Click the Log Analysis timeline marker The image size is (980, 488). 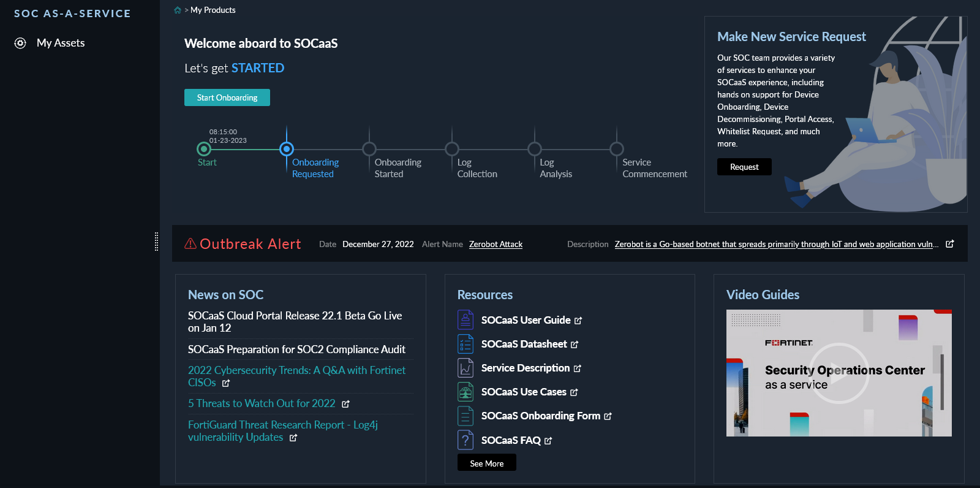(x=535, y=149)
